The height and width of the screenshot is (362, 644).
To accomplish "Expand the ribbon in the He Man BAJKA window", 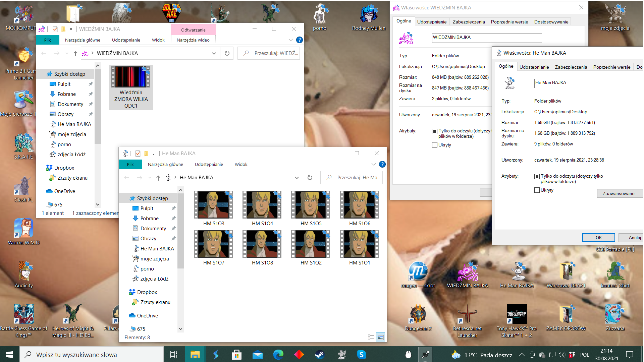I will [373, 164].
